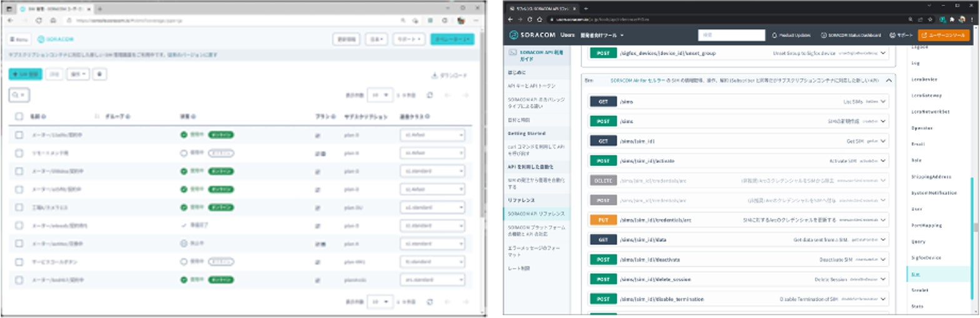Click the 詳細 button next to SIM 登録
This screenshot has width=980, height=318.
(54, 74)
